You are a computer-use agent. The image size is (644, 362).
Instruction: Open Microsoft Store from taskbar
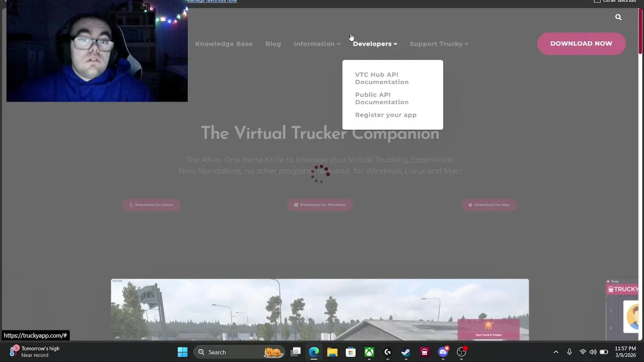[351, 352]
